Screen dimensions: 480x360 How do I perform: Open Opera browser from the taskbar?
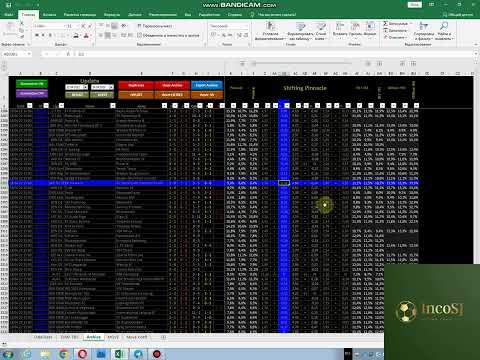pos(82,354)
